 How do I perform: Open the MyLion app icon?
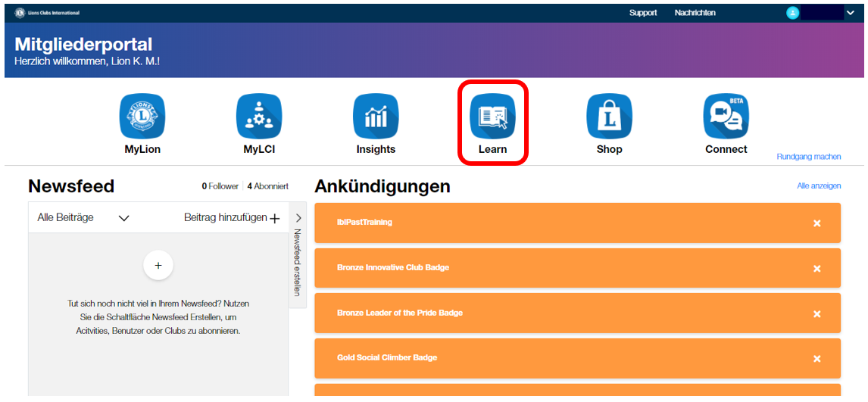pyautogui.click(x=142, y=117)
